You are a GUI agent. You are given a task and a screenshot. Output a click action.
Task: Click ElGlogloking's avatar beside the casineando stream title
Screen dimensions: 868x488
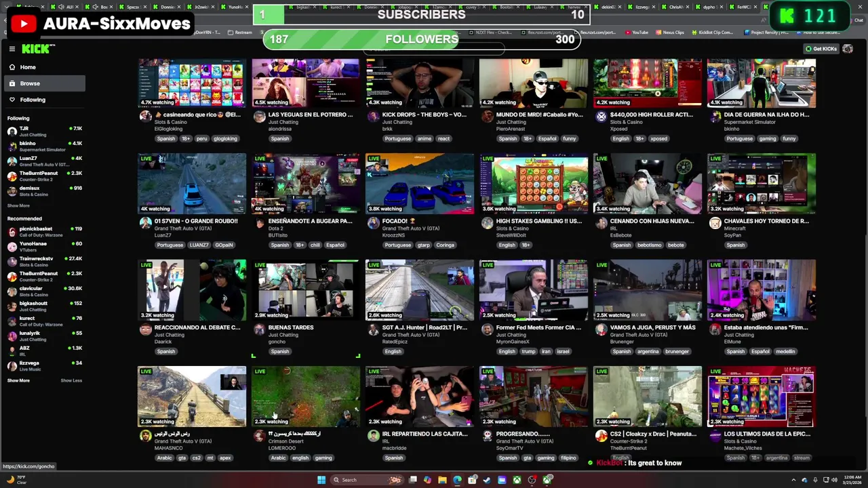(145, 117)
